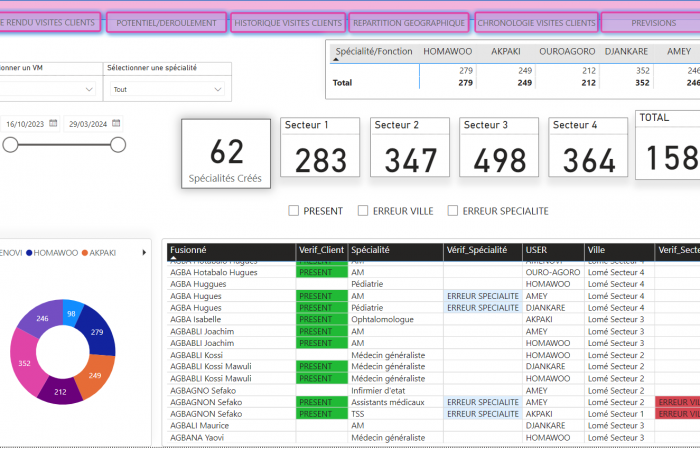Click the right handle of date slider

coord(118,145)
